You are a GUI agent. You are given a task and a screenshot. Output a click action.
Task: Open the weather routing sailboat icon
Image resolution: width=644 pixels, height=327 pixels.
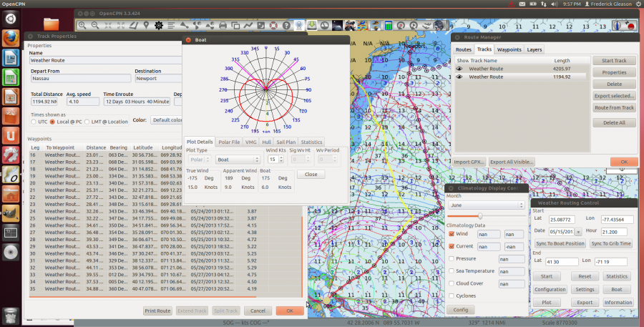pos(376,26)
